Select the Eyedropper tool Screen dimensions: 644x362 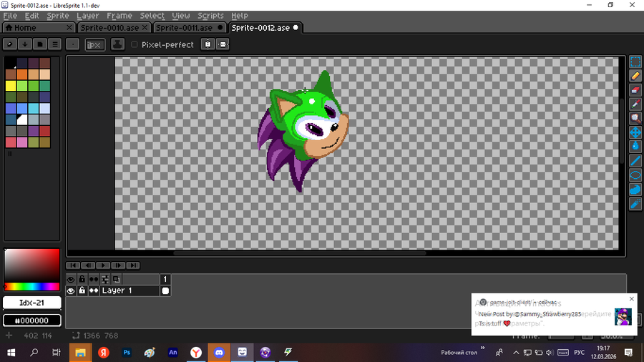coord(635,104)
